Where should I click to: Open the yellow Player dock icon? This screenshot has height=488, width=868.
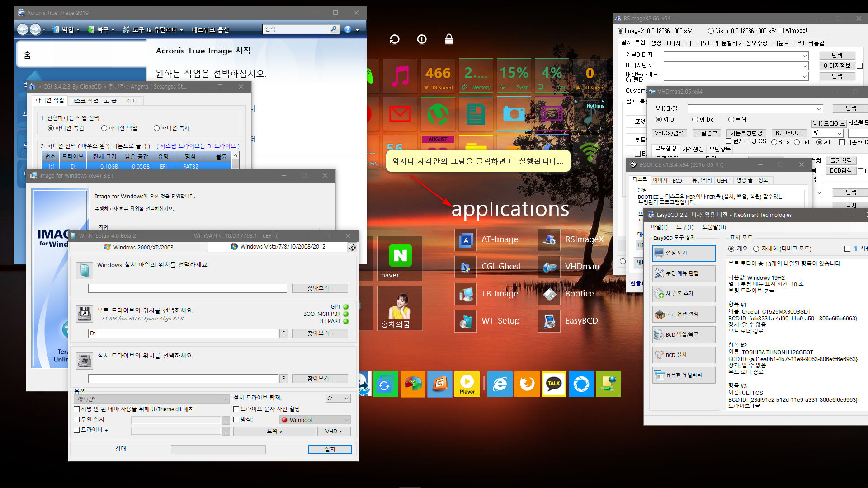[x=467, y=384]
